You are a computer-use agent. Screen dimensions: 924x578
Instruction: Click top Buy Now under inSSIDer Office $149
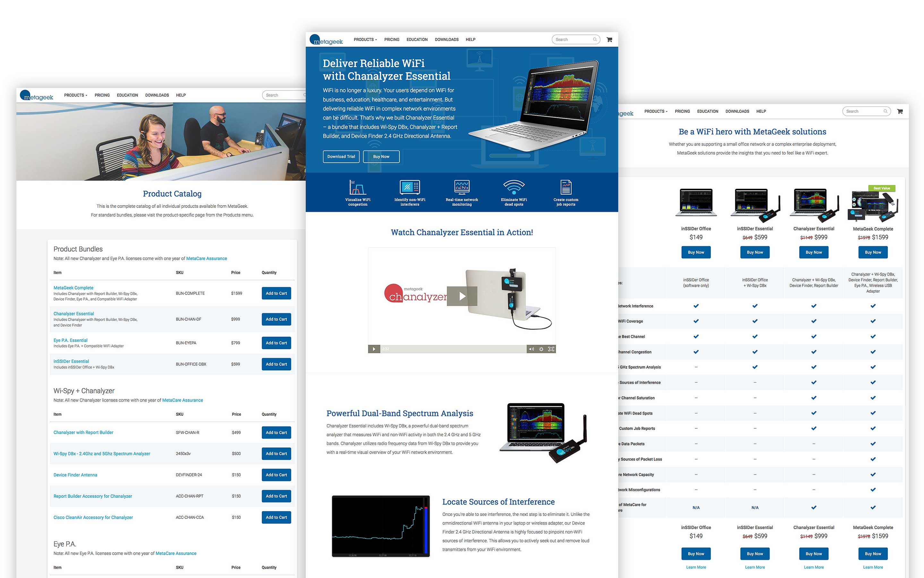696,252
